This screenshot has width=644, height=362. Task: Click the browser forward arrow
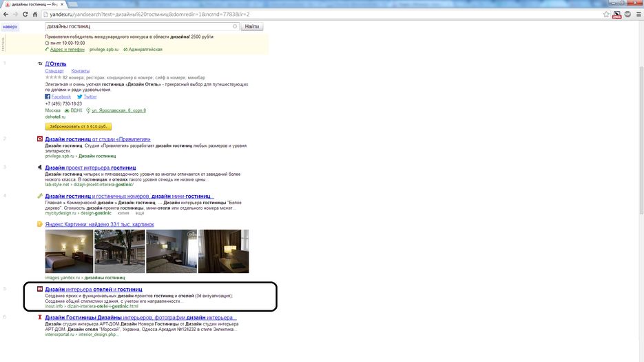(x=15, y=14)
